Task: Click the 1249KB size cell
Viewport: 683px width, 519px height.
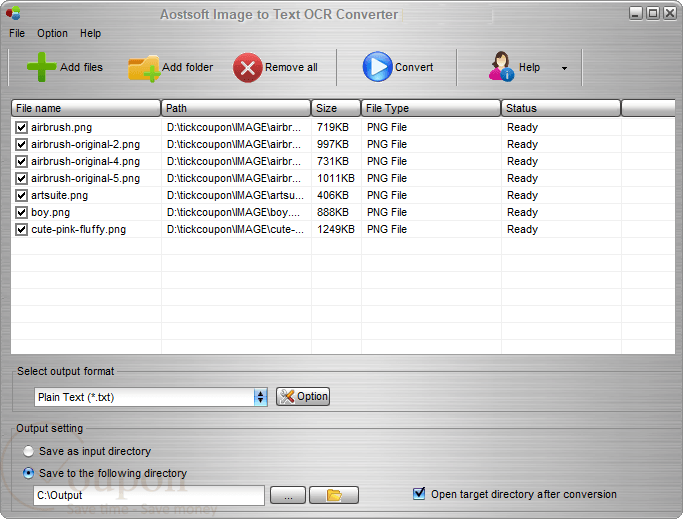Action: pyautogui.click(x=335, y=229)
